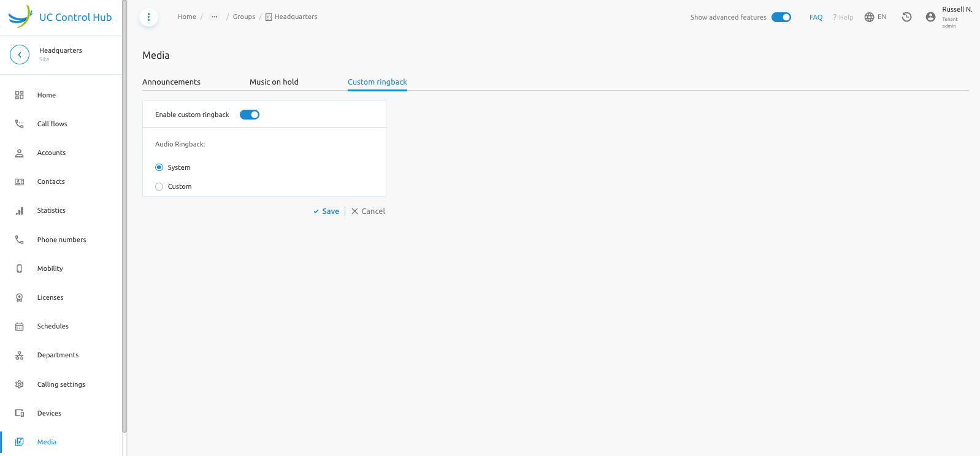
Task: Expand the breadcrumb ellipsis menu
Action: pyautogui.click(x=214, y=17)
